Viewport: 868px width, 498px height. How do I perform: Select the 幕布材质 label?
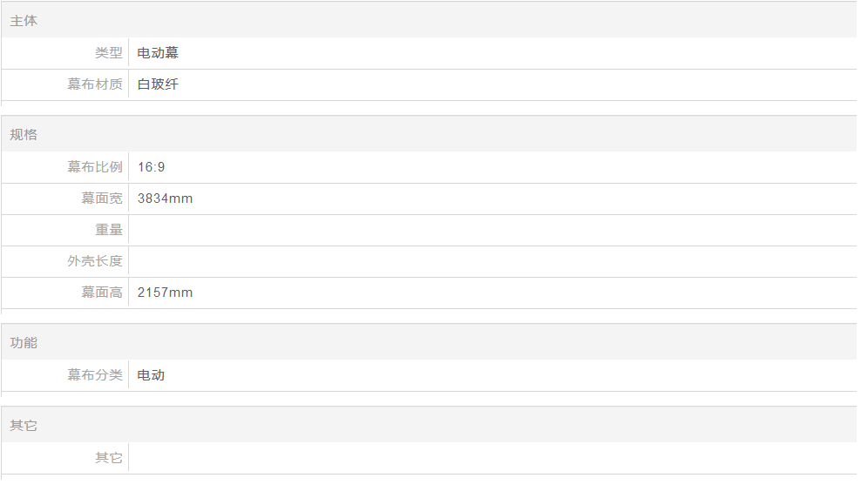point(95,84)
